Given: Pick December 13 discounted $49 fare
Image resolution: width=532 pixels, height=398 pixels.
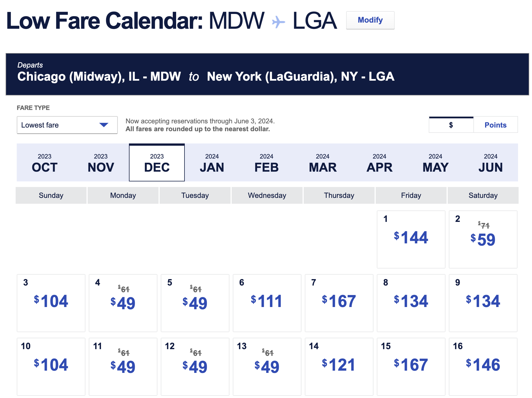Looking at the screenshot, I should coord(267,366).
